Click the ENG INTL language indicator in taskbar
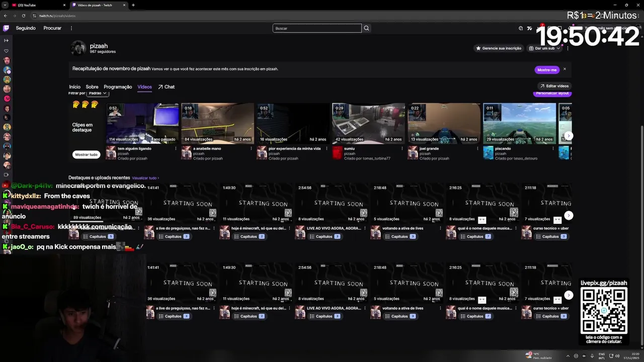 coord(602,356)
